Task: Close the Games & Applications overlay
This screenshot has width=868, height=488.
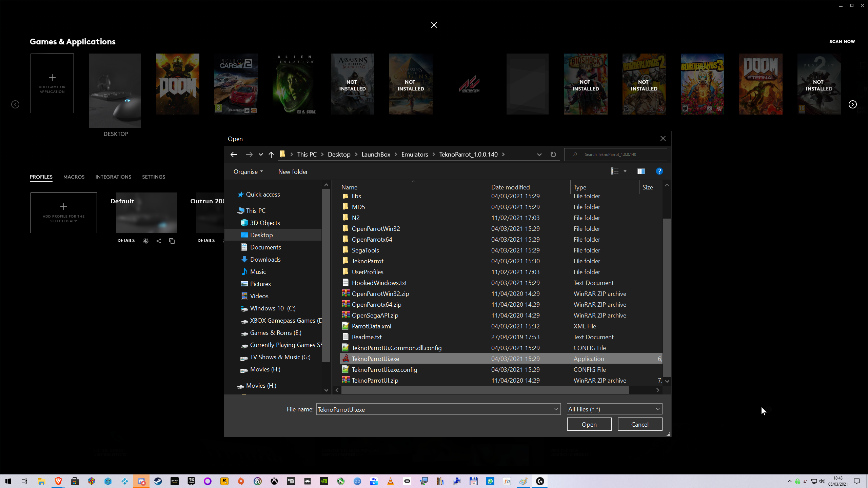Action: [434, 25]
